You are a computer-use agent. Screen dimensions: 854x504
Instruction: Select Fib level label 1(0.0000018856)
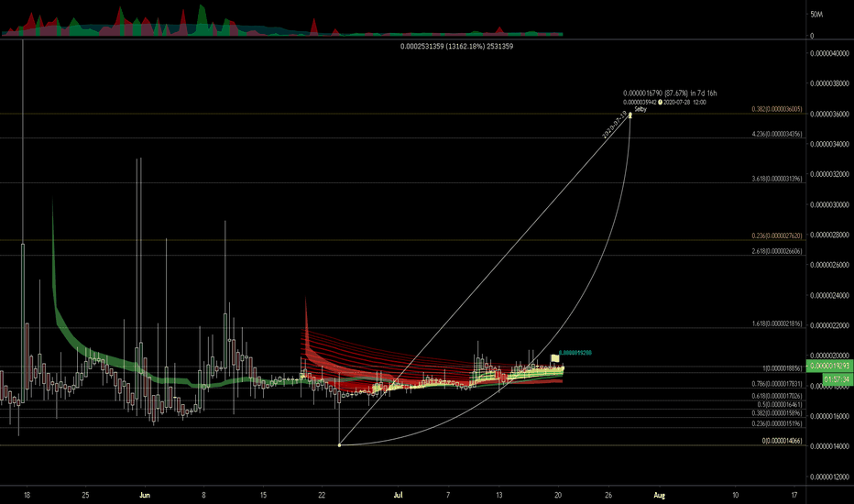tap(783, 368)
